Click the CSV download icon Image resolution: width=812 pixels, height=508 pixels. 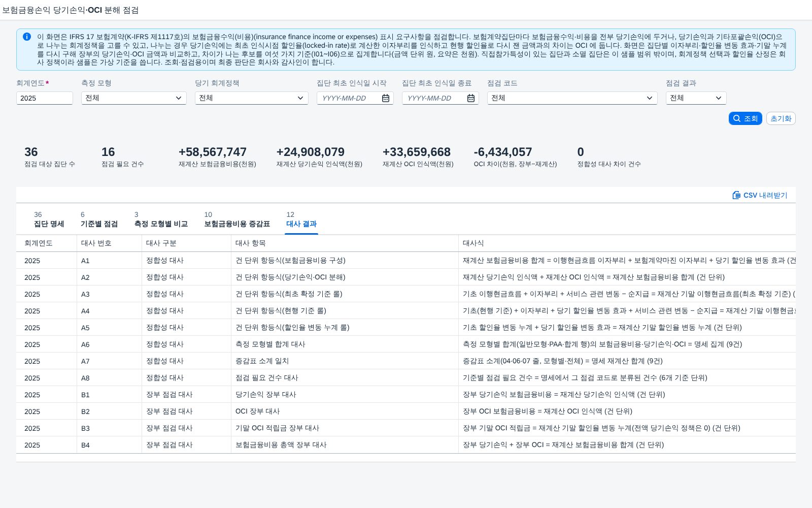pyautogui.click(x=736, y=195)
